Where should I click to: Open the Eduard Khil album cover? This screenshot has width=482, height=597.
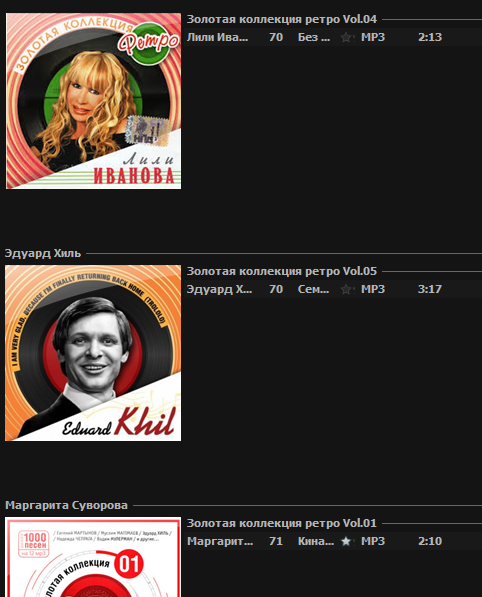[x=93, y=353]
